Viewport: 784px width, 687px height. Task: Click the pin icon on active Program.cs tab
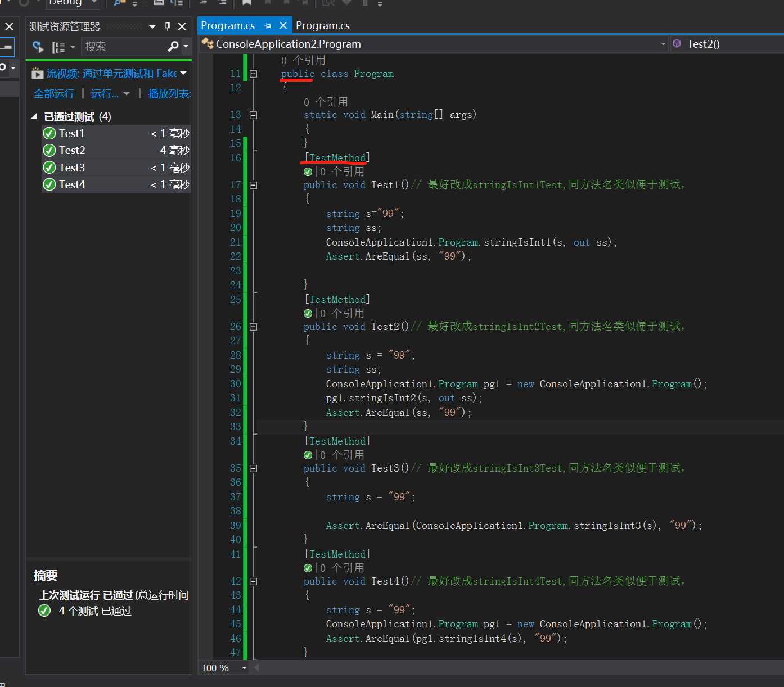(x=268, y=26)
